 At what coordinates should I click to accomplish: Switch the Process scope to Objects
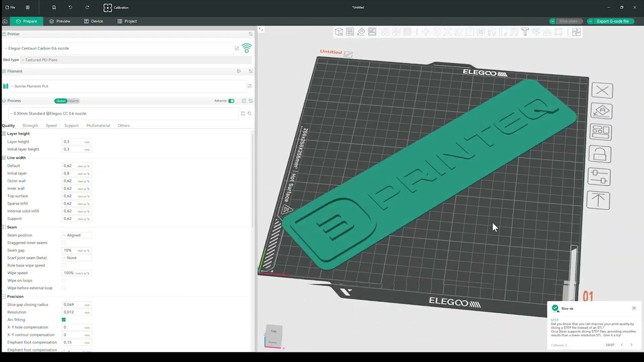click(x=73, y=101)
